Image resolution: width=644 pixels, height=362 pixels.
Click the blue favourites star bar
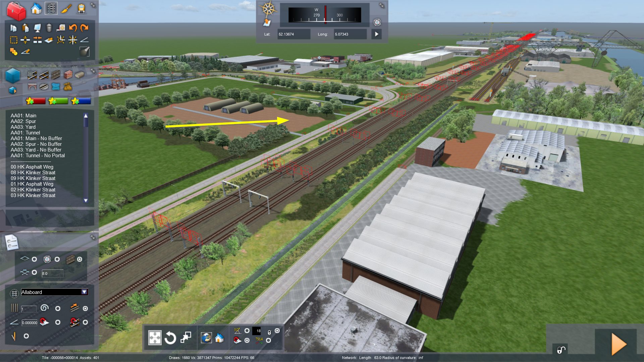click(x=81, y=101)
